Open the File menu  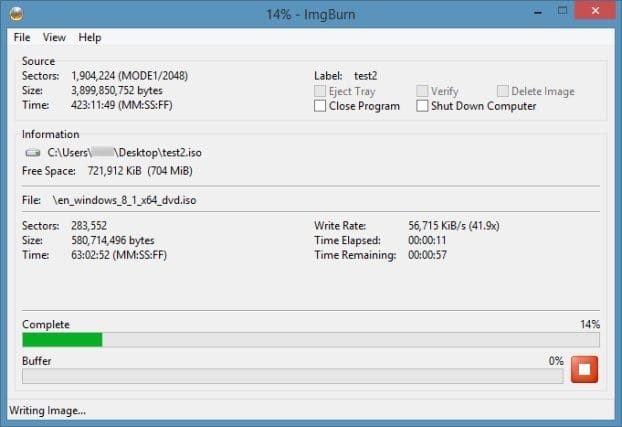tap(22, 37)
